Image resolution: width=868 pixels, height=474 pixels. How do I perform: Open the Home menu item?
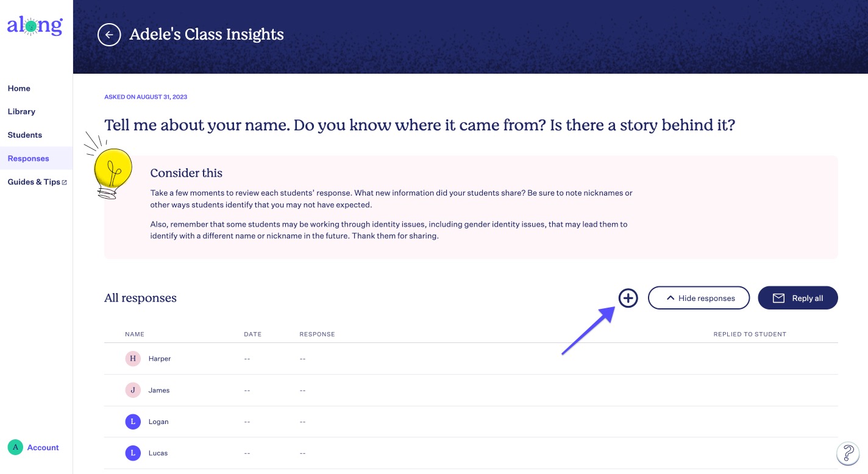(19, 88)
